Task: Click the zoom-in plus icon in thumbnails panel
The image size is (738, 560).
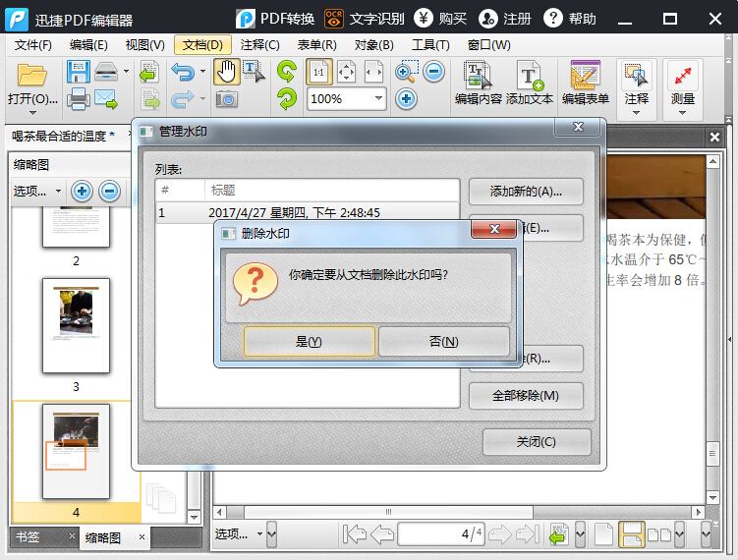Action: point(83,192)
